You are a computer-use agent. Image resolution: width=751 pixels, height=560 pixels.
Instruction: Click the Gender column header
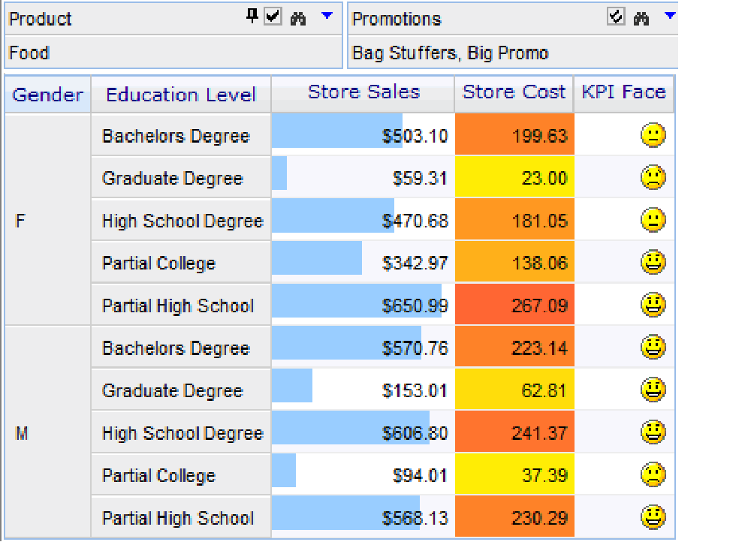pos(47,95)
